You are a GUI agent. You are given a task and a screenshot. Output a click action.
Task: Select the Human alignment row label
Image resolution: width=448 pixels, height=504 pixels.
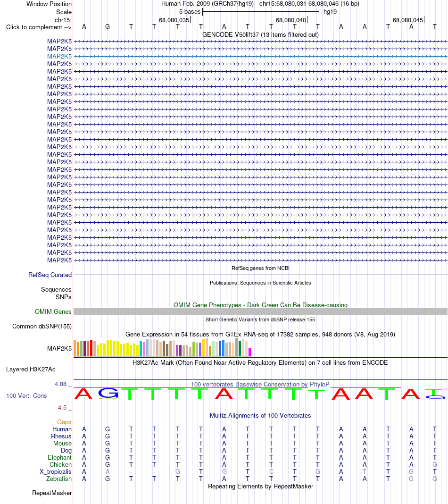click(x=62, y=429)
